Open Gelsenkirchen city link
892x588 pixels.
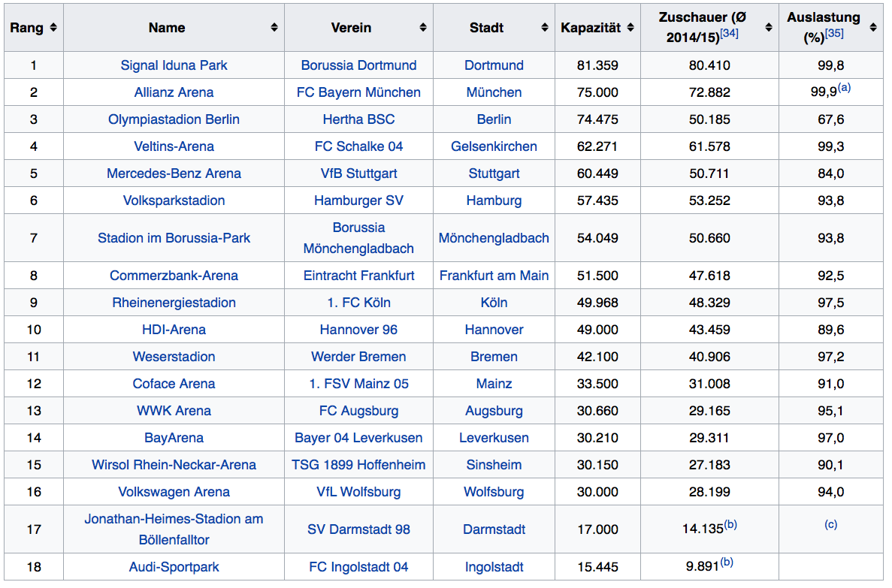(494, 146)
